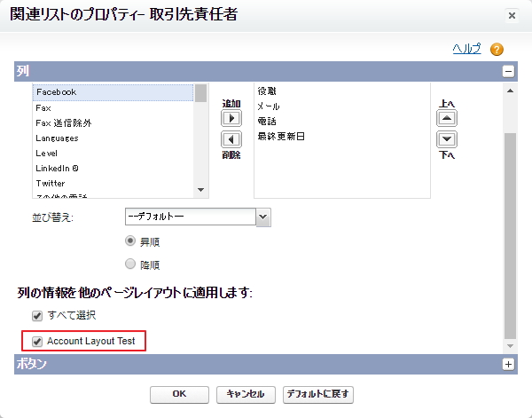Click the remove arrow button (削除)
Image resolution: width=532 pixels, height=418 pixels.
[x=231, y=139]
